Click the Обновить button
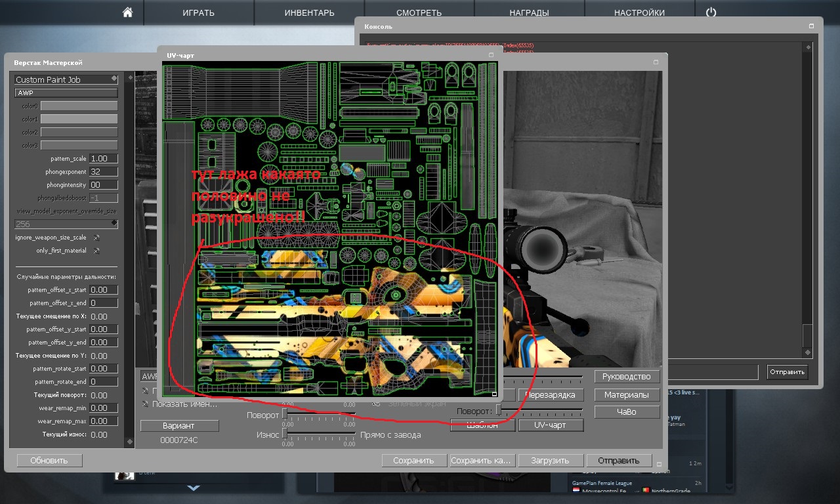 click(x=50, y=461)
